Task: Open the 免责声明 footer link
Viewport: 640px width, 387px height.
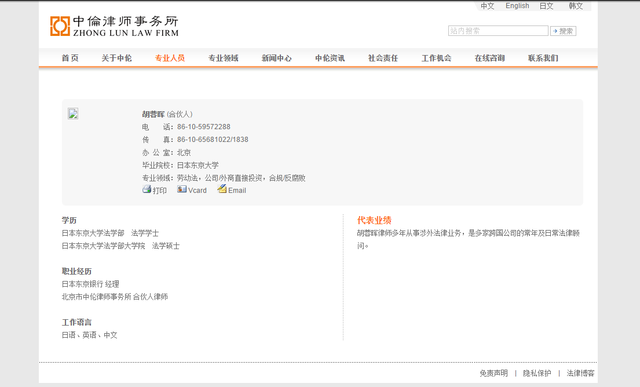Action: tap(493, 373)
